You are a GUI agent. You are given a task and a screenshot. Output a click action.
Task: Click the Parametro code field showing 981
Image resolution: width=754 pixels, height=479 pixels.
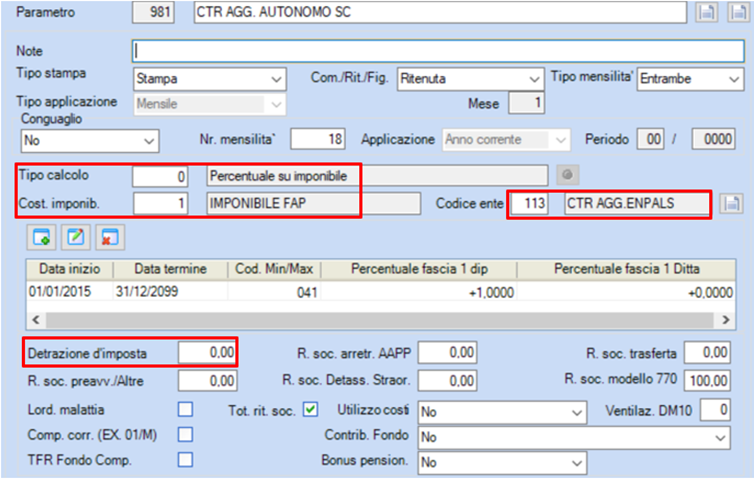click(153, 12)
